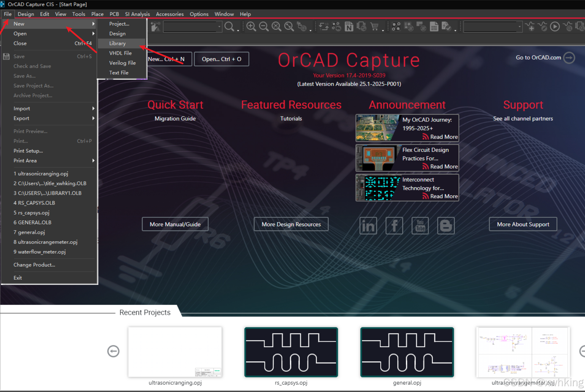This screenshot has width=585, height=392.
Task: Open the Migration Guide link
Action: coord(175,119)
